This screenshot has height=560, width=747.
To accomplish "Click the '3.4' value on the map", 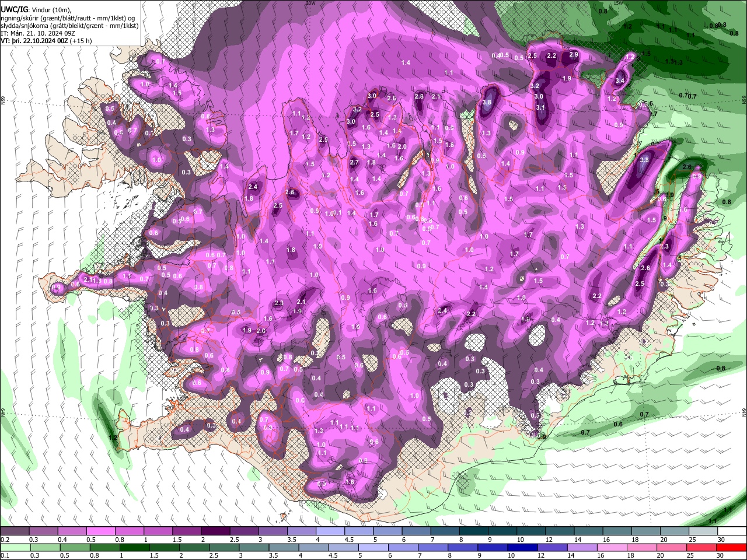I will [x=620, y=80].
